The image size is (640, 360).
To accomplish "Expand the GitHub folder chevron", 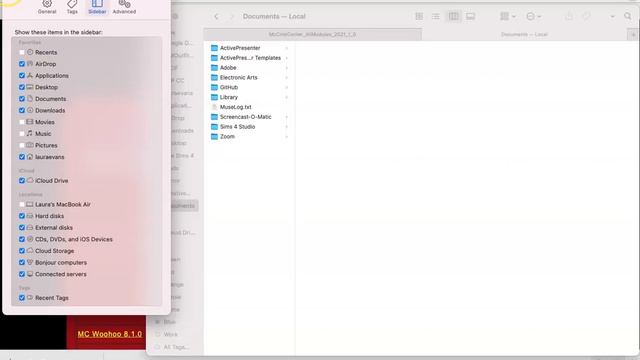I will (x=287, y=87).
